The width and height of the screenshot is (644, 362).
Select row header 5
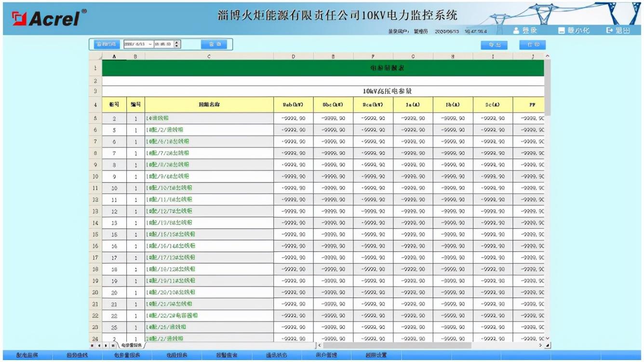(95, 118)
